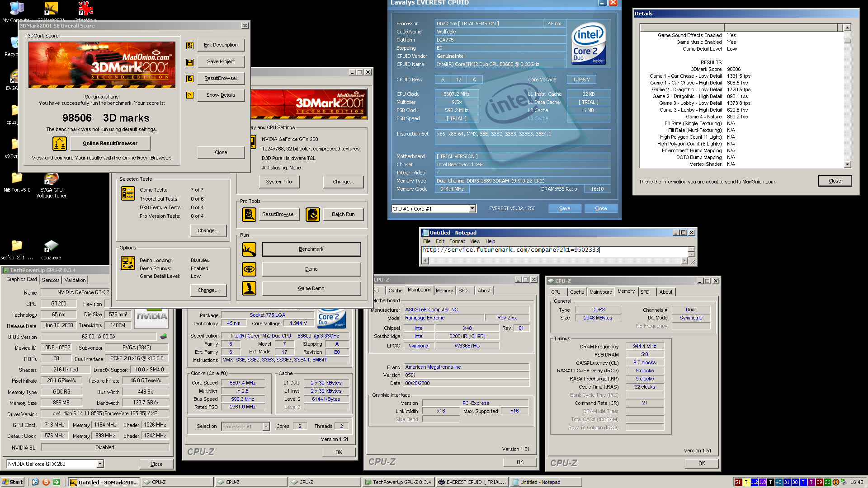Click the Game Demo joystick icon
Image resolution: width=868 pixels, height=488 pixels.
(249, 288)
